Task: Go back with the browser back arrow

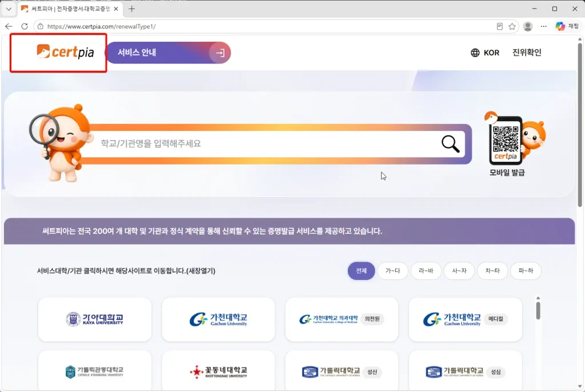Action: [9, 26]
